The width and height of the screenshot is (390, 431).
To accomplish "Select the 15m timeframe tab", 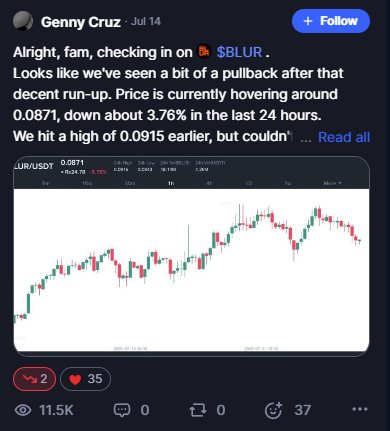I will tap(87, 183).
